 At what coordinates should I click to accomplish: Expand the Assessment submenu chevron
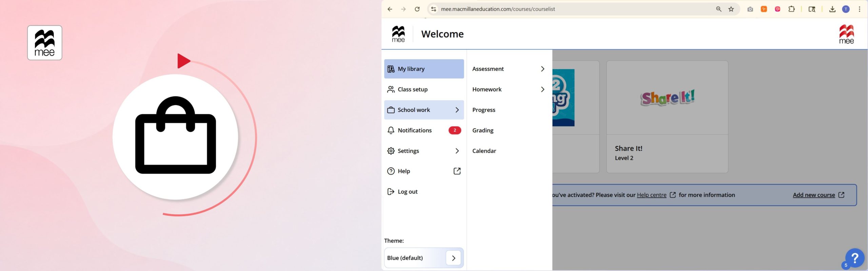click(542, 69)
